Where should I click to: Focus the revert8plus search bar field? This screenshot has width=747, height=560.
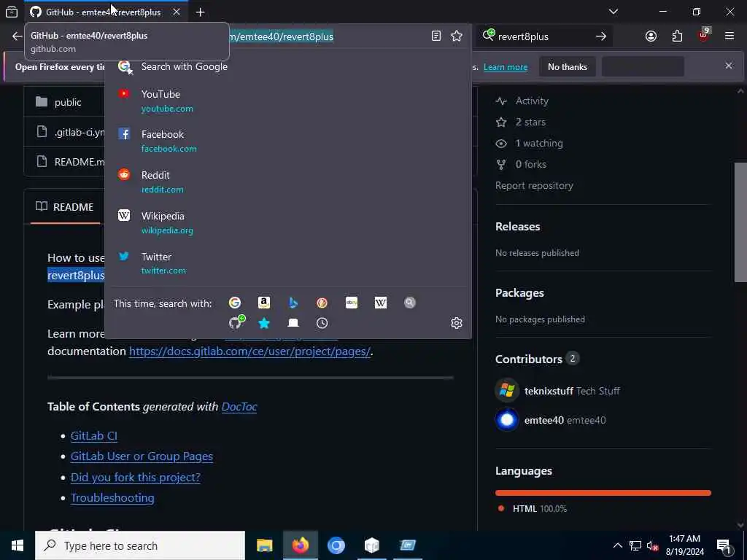(543, 36)
